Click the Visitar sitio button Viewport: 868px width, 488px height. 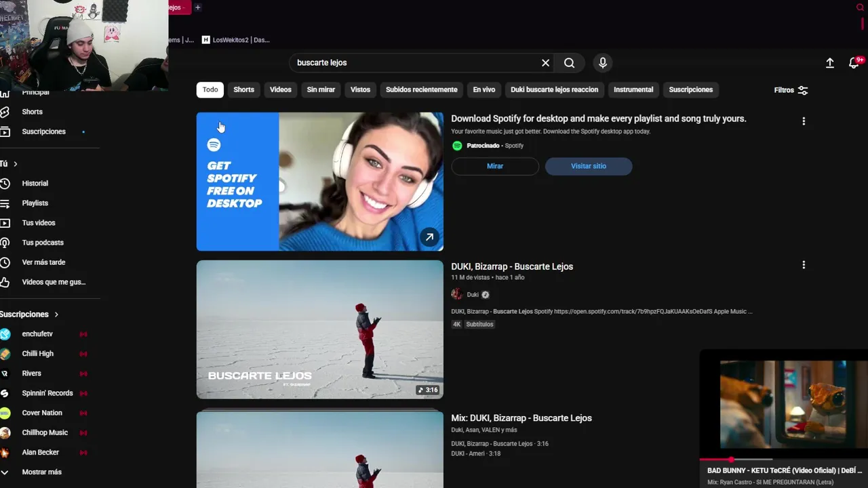(x=589, y=166)
